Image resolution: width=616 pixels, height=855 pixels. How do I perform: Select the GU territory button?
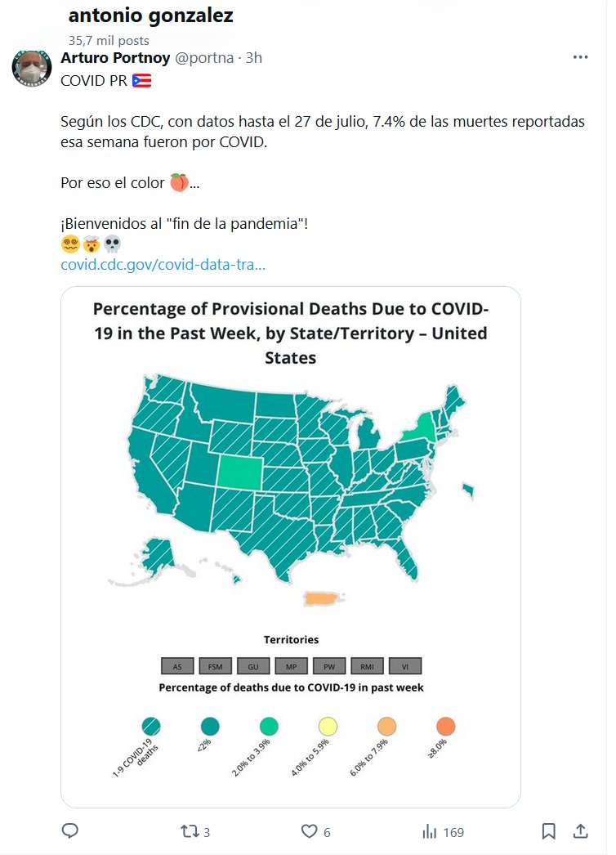[x=253, y=665]
